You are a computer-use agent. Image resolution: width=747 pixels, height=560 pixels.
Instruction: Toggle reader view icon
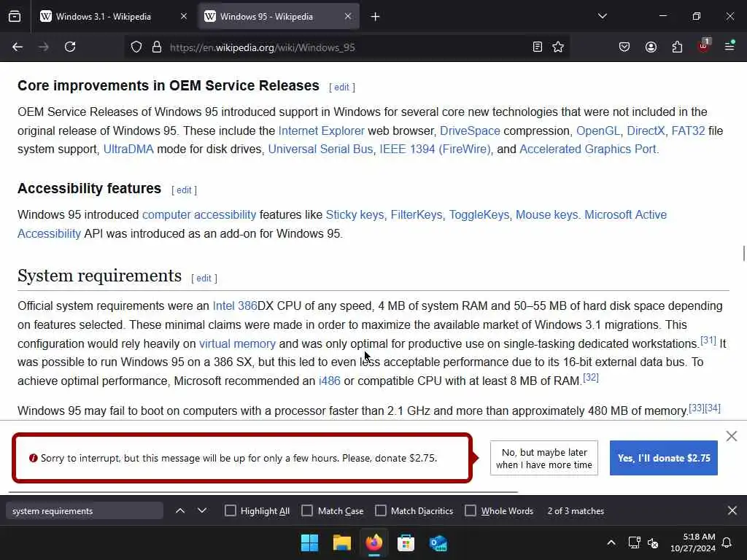click(x=538, y=47)
